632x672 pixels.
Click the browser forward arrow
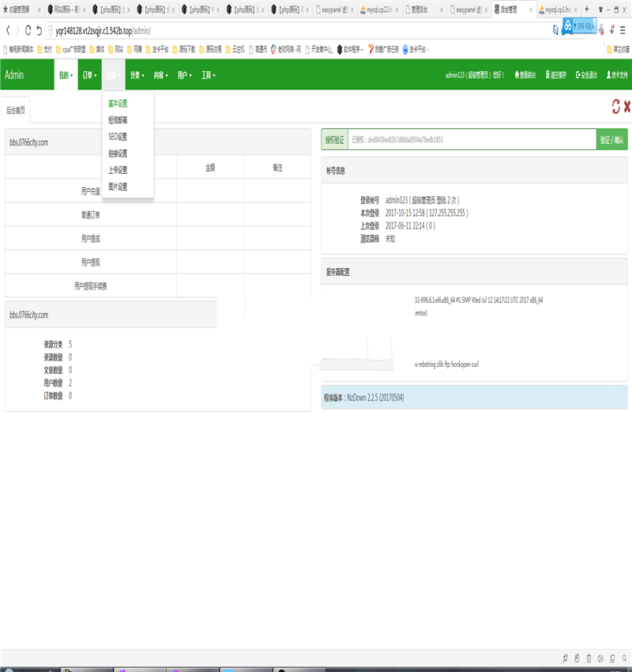point(17,30)
